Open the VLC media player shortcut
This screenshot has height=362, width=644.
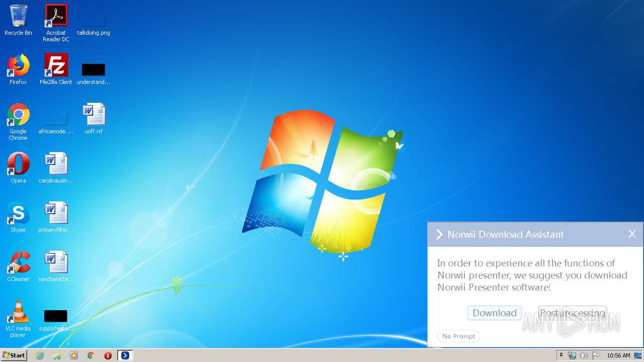pos(18,319)
